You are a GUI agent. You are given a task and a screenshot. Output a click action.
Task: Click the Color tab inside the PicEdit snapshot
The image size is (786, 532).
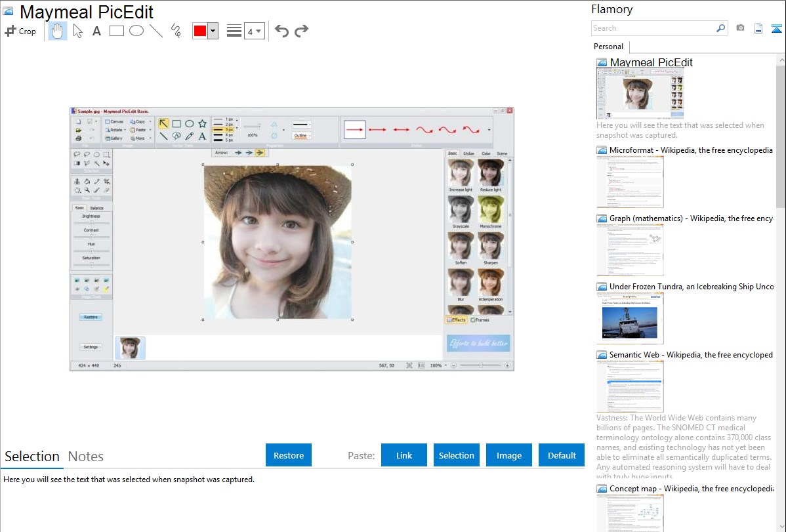tap(486, 153)
